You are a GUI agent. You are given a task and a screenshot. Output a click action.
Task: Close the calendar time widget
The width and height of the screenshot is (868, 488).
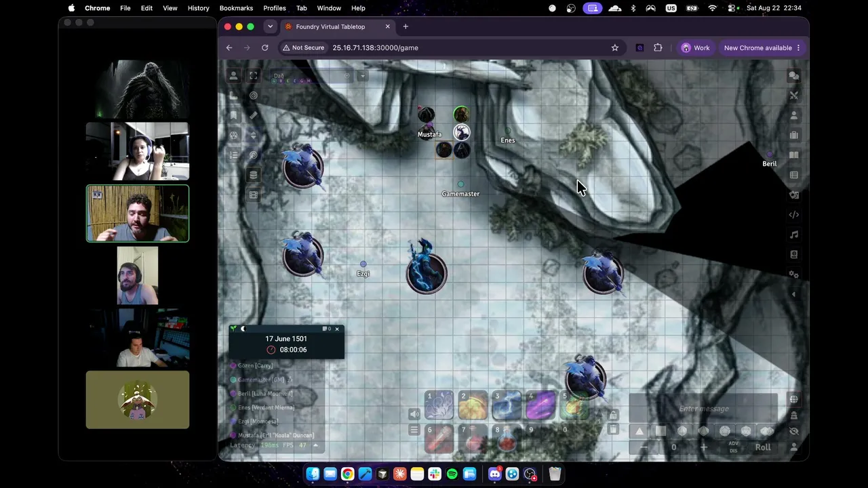pyautogui.click(x=337, y=329)
